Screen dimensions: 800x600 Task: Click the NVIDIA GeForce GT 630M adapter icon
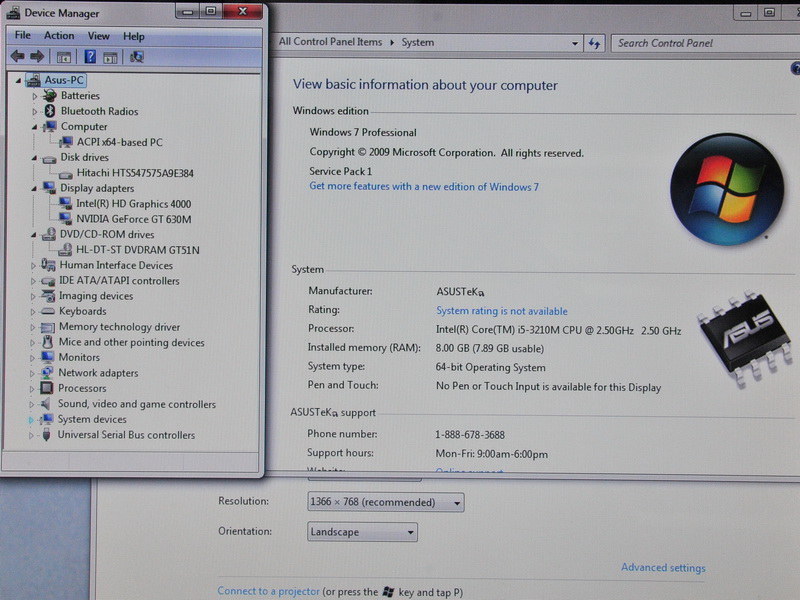[65, 218]
